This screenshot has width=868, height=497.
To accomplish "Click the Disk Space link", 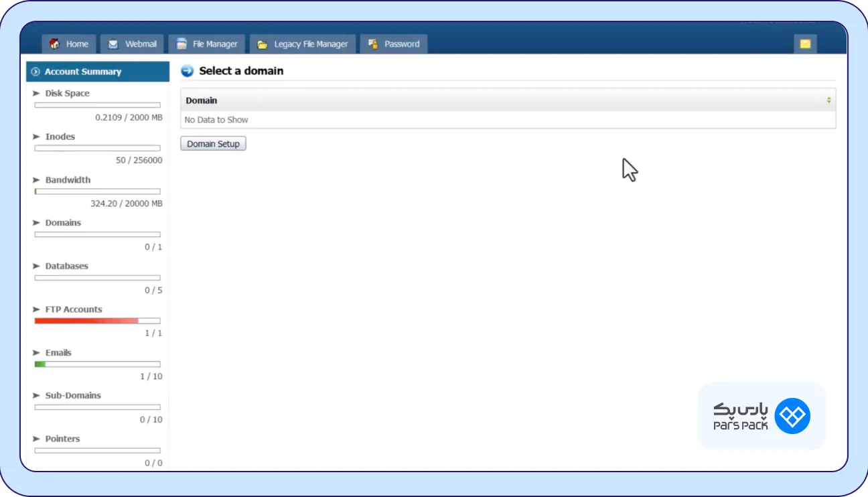I will tap(67, 94).
